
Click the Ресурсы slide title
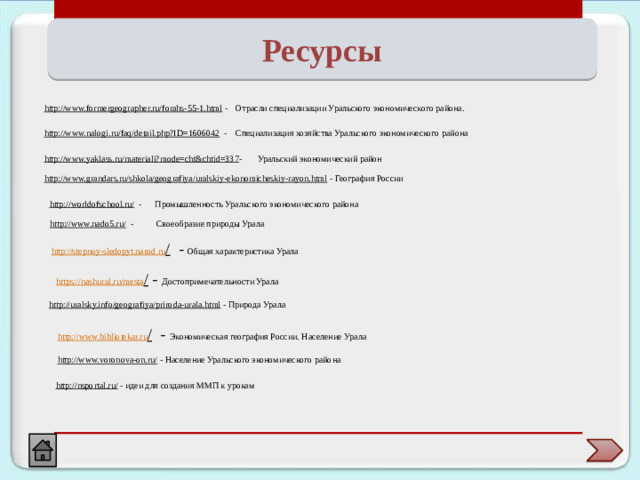[322, 51]
